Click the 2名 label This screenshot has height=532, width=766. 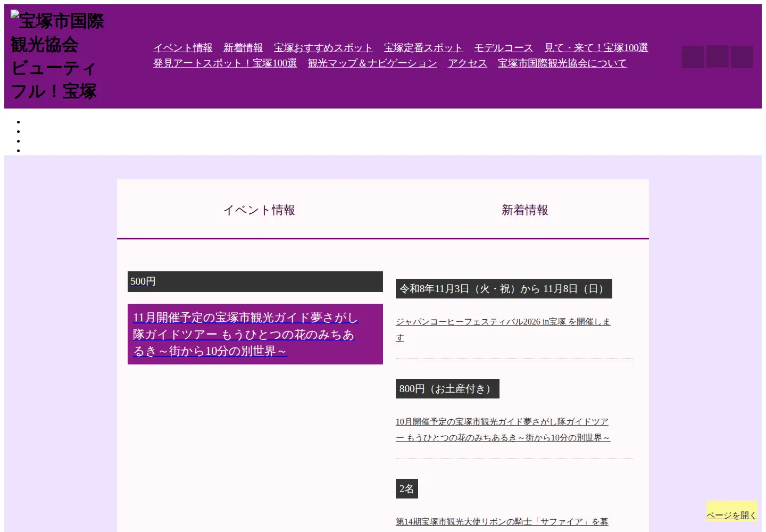click(407, 488)
